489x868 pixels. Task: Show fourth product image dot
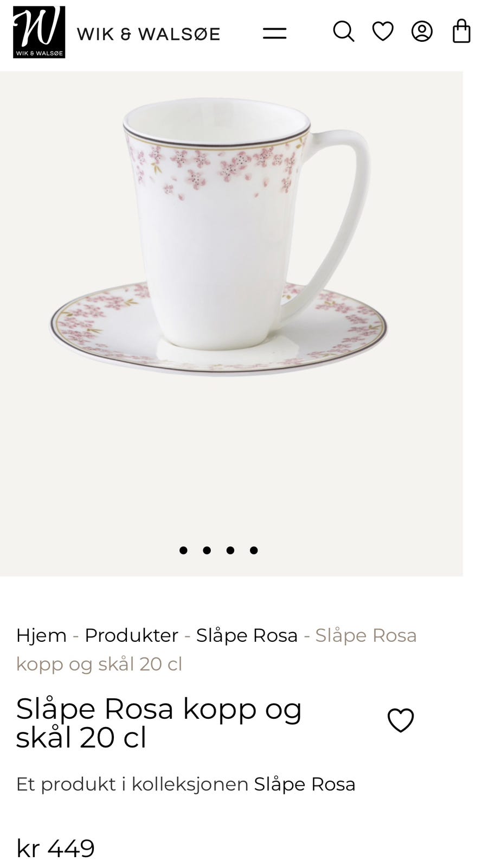254,550
